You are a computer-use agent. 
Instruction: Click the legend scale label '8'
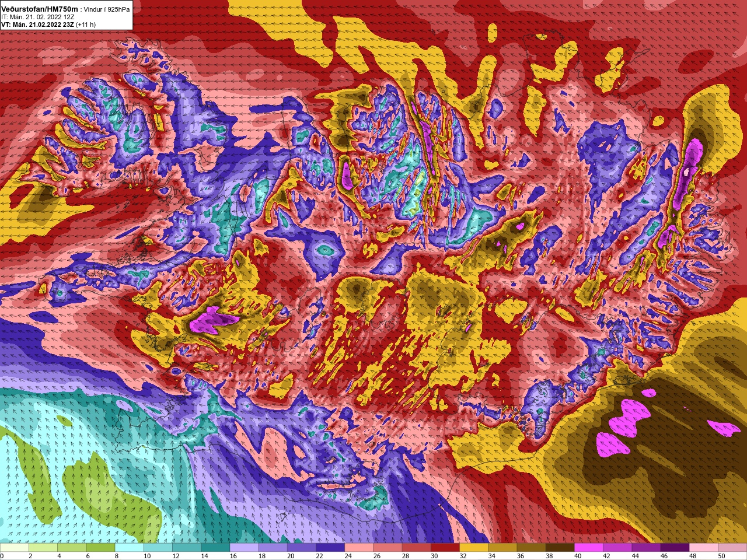point(116,556)
